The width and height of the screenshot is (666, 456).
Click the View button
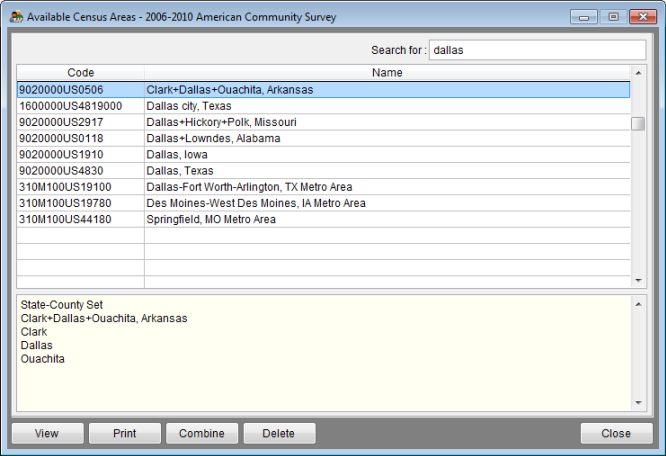tap(47, 433)
